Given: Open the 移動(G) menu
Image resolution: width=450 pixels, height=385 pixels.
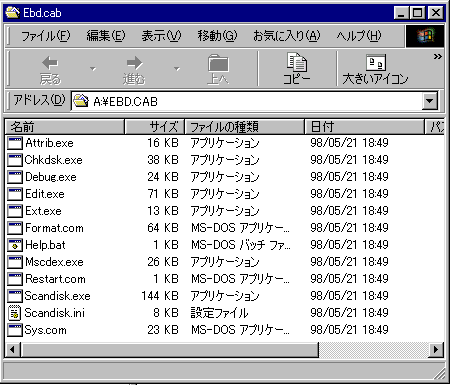Looking at the screenshot, I should [x=217, y=35].
